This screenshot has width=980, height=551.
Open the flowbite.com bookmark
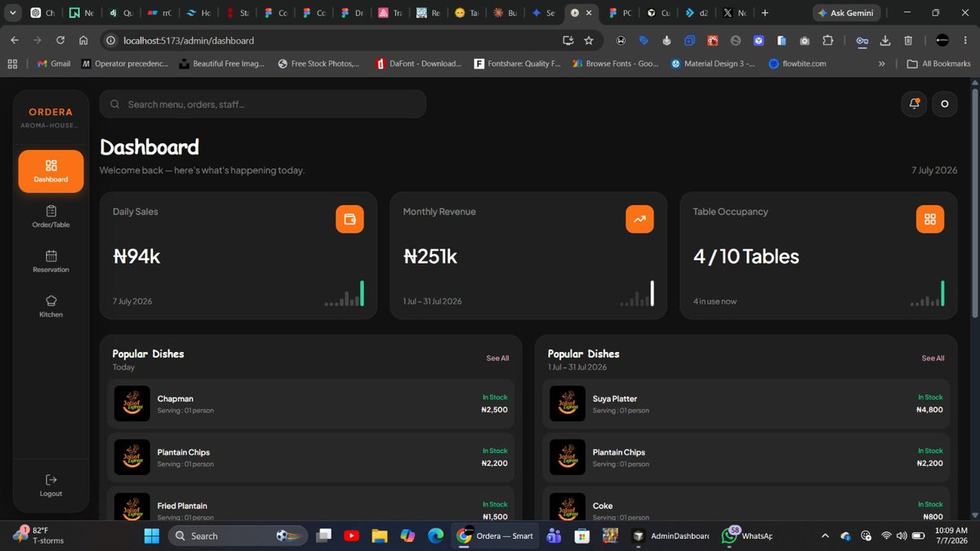click(x=798, y=63)
